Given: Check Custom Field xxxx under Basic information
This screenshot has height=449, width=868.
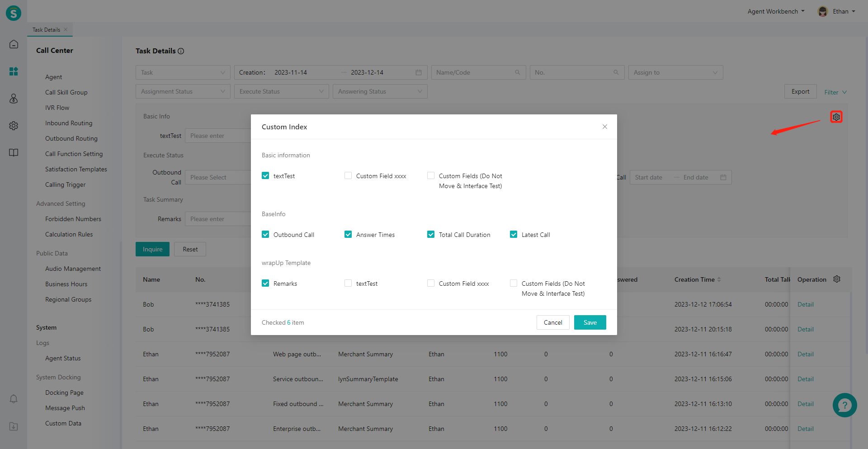Looking at the screenshot, I should (348, 175).
